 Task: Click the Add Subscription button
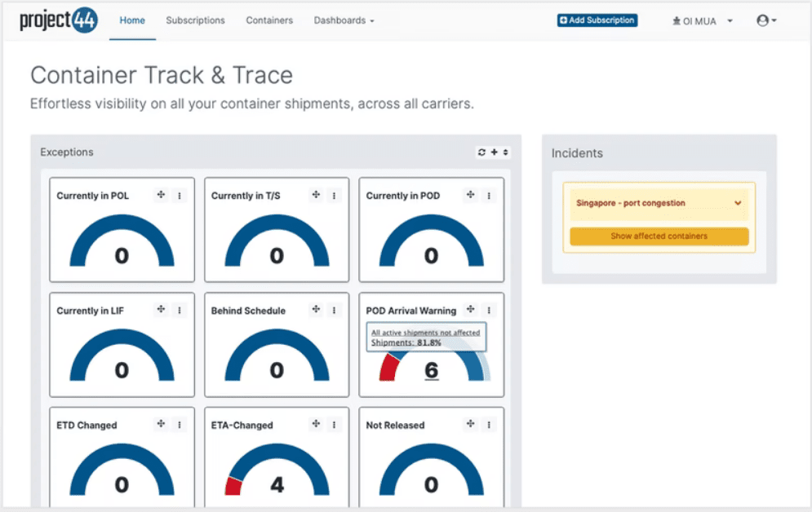click(x=597, y=20)
